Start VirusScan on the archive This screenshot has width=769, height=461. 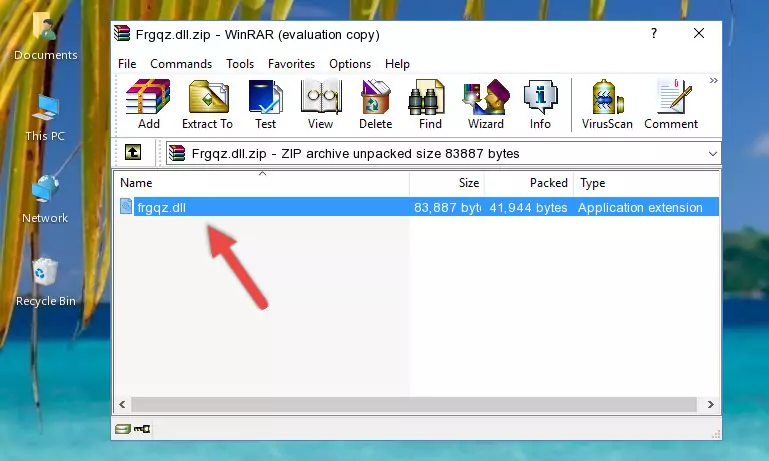pyautogui.click(x=607, y=104)
